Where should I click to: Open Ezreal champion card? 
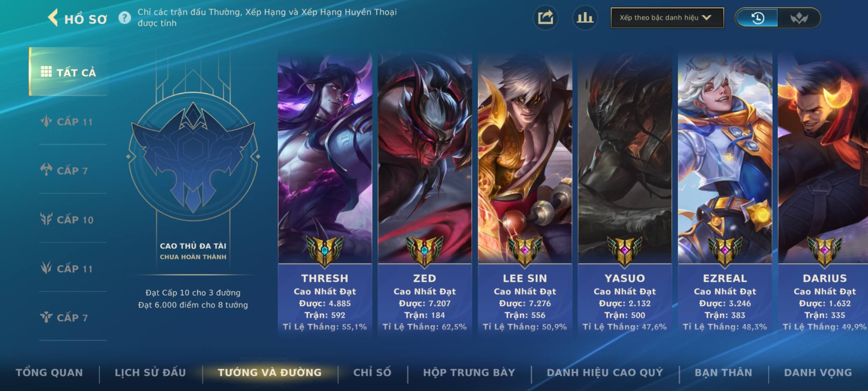click(725, 194)
